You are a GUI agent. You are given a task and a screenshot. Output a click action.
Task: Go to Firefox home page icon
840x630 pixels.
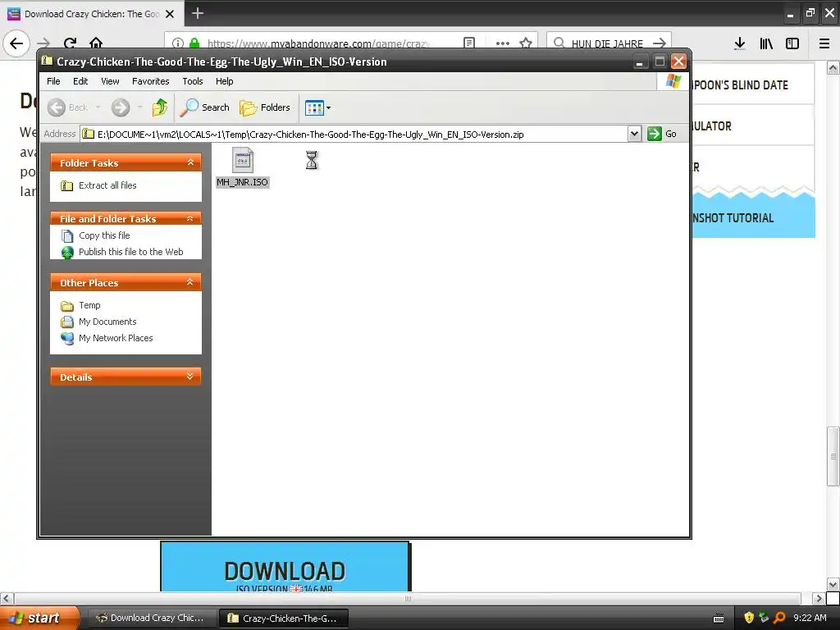[96, 43]
